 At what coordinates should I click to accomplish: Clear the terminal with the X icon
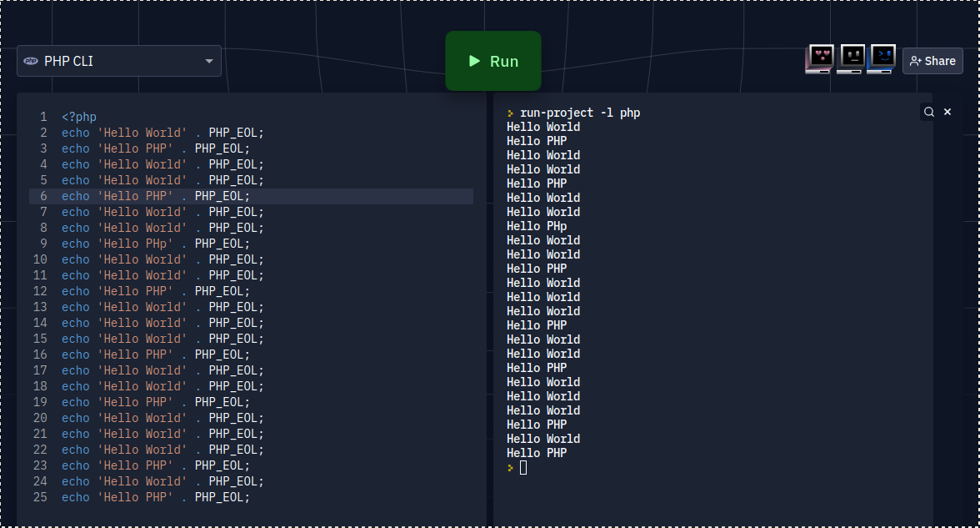click(x=947, y=112)
